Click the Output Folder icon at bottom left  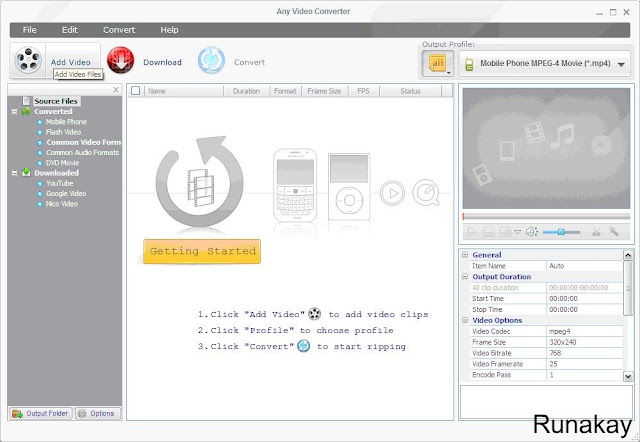(17, 414)
